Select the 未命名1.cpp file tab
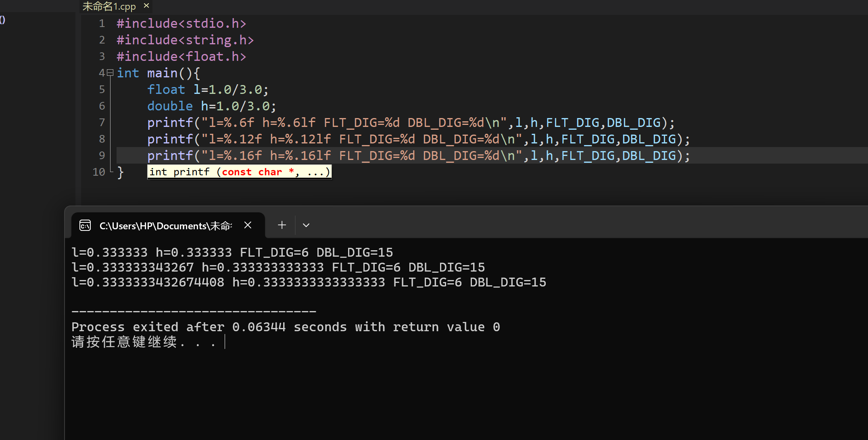The width and height of the screenshot is (868, 440). tap(109, 6)
